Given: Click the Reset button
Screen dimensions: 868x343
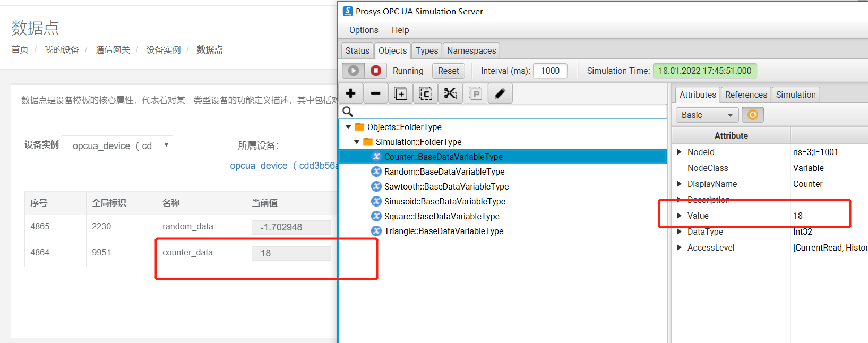Looking at the screenshot, I should pyautogui.click(x=448, y=71).
